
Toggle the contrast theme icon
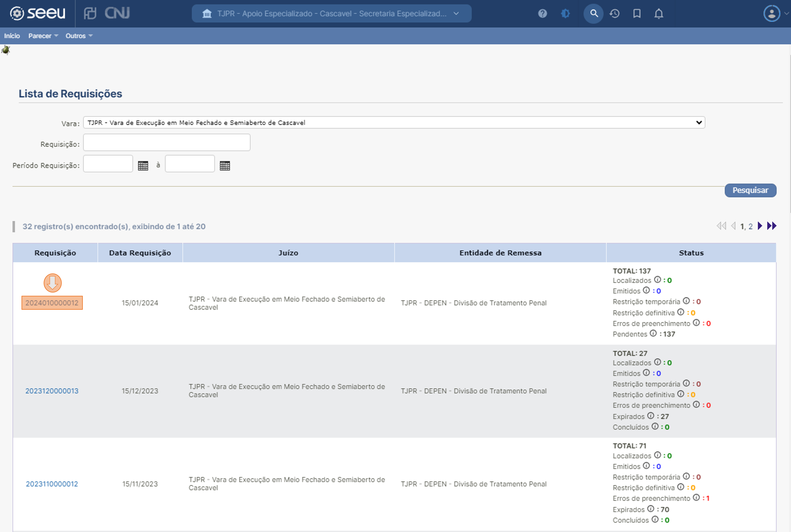click(x=566, y=14)
